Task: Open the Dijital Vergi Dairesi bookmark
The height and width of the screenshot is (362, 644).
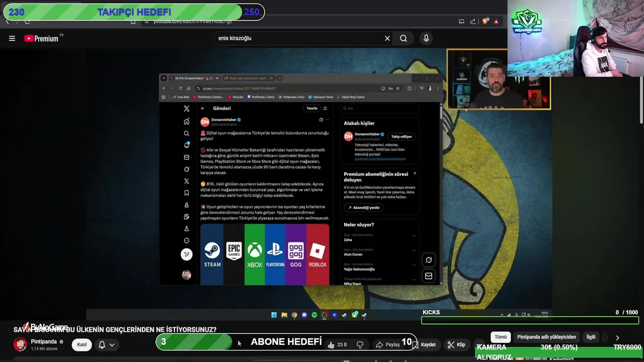Action: [x=351, y=97]
